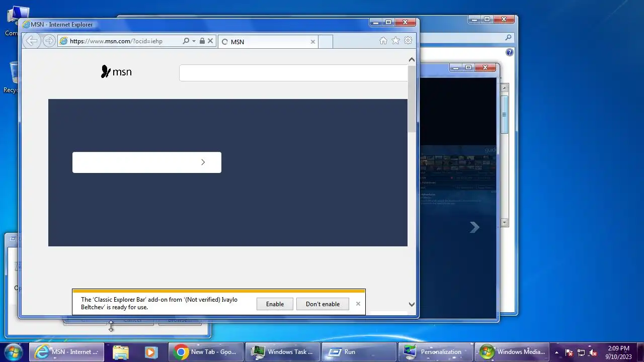Select the Recycle Bin desktop icon

coord(11,78)
